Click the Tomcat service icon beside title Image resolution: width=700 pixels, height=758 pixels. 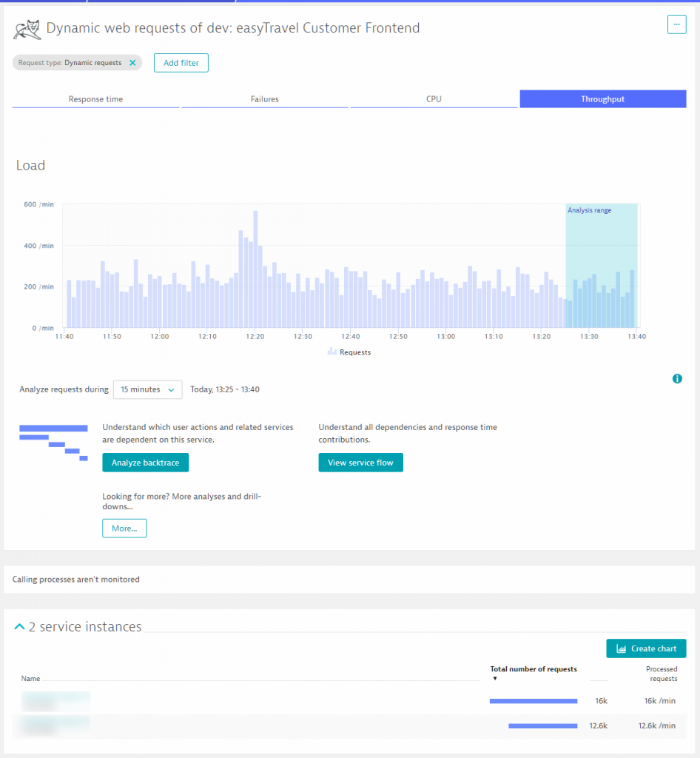[26, 29]
